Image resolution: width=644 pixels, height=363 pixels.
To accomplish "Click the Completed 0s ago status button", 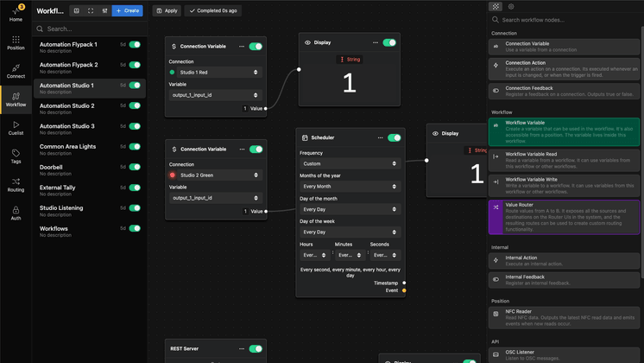I will pos(212,10).
